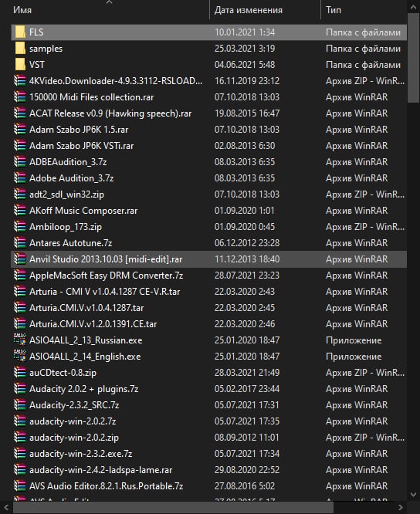The image size is (420, 514).
Task: Click Приложение type of ASIO4ALL_2_13_Russian.exe
Action: coord(354,340)
